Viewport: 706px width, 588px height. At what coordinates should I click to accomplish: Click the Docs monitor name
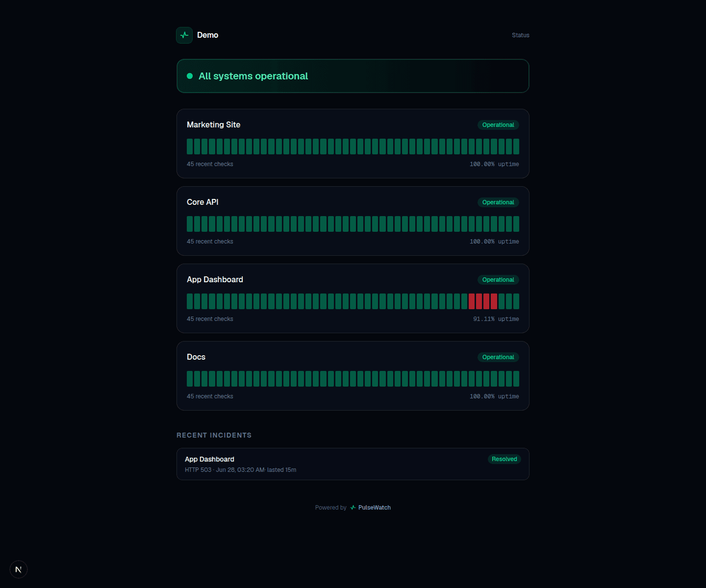coord(196,357)
